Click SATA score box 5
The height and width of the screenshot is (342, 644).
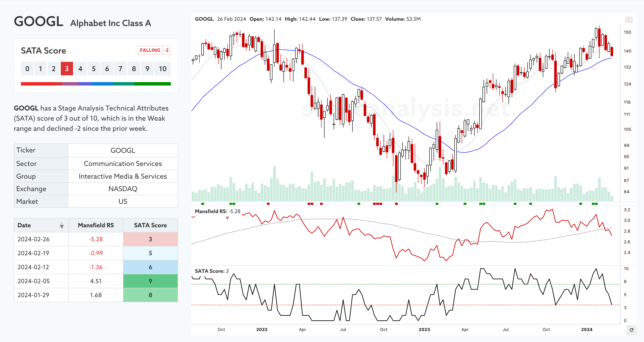point(94,69)
